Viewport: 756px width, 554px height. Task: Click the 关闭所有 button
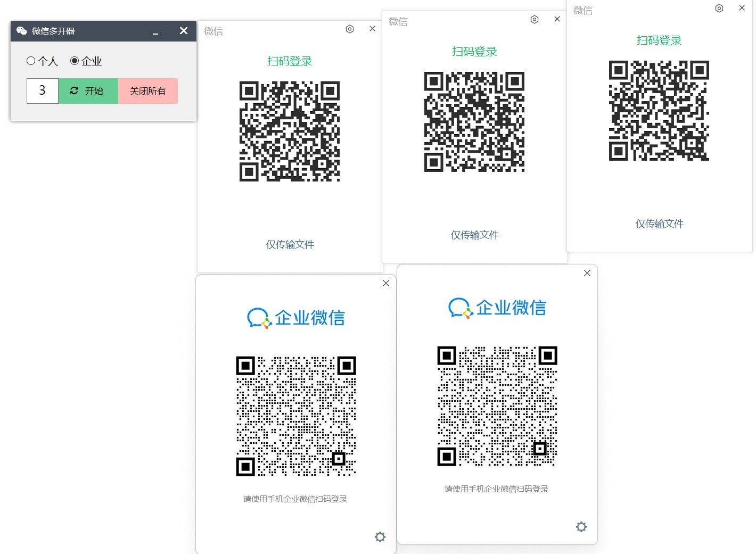point(148,91)
